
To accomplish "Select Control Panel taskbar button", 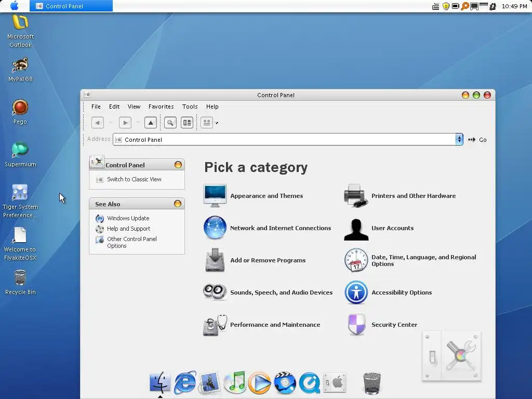I will coord(71,6).
